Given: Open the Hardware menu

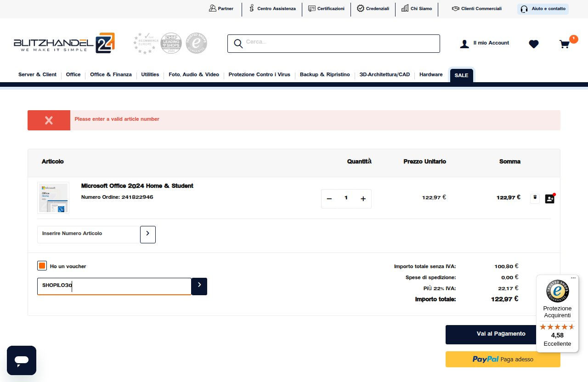Looking at the screenshot, I should point(431,74).
